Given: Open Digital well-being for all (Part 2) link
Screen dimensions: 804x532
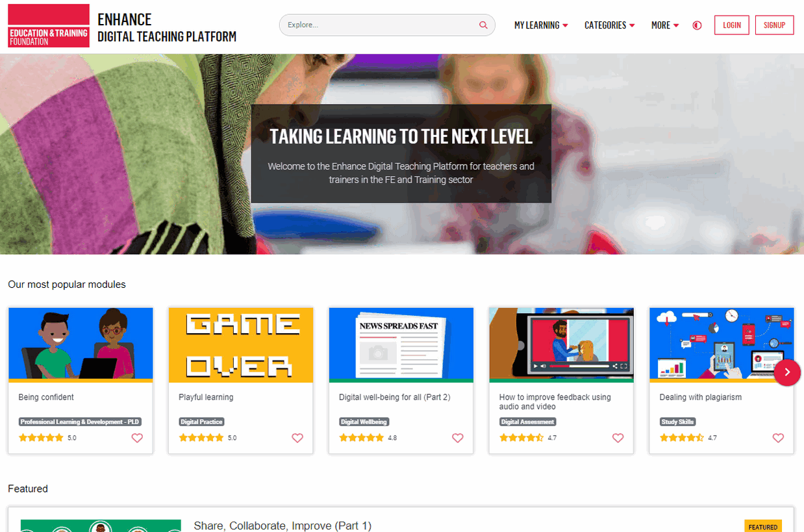Looking at the screenshot, I should click(395, 397).
